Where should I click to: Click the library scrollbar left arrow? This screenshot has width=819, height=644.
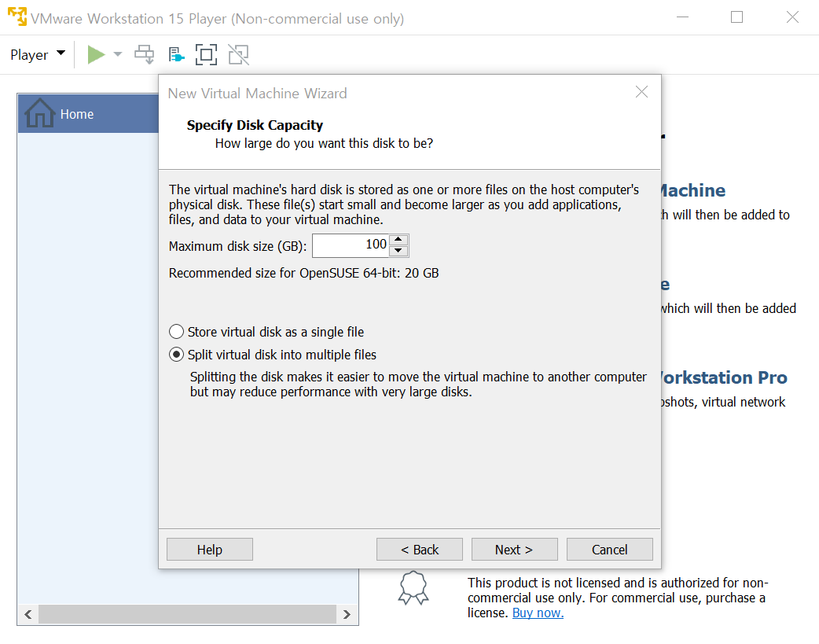coord(28,614)
